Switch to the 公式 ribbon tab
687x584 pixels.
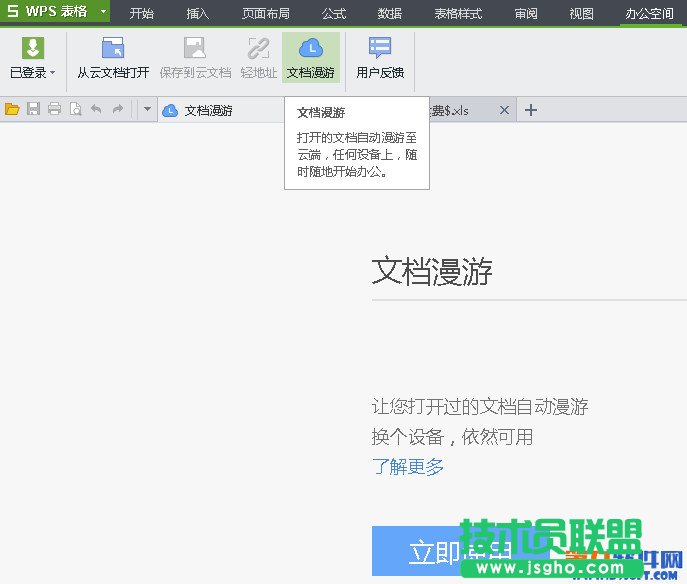(x=334, y=14)
